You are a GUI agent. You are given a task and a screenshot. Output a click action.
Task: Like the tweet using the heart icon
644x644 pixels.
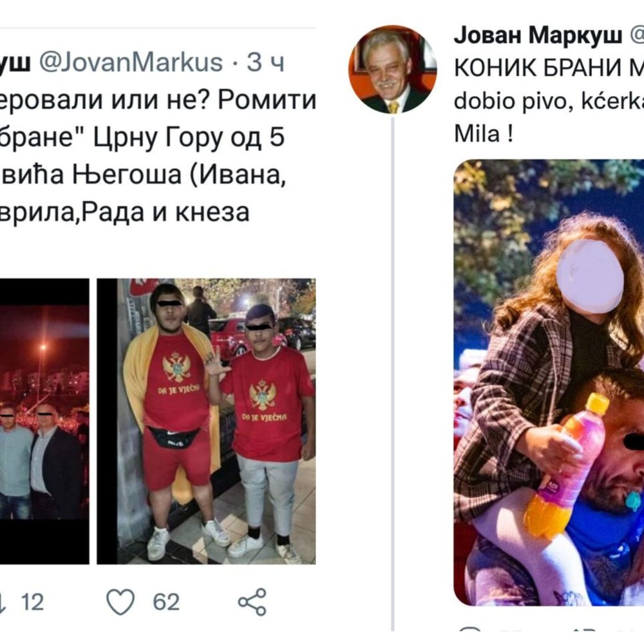click(x=120, y=602)
